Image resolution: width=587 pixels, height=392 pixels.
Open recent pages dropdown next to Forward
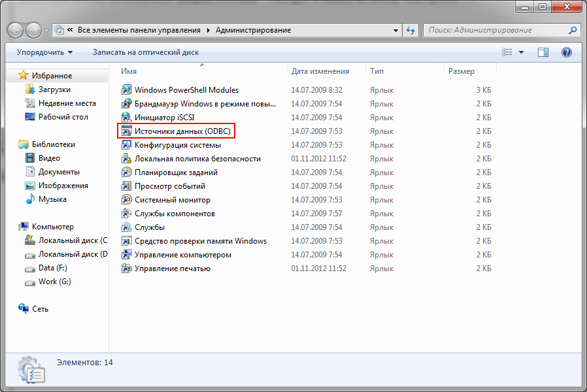pyautogui.click(x=47, y=30)
